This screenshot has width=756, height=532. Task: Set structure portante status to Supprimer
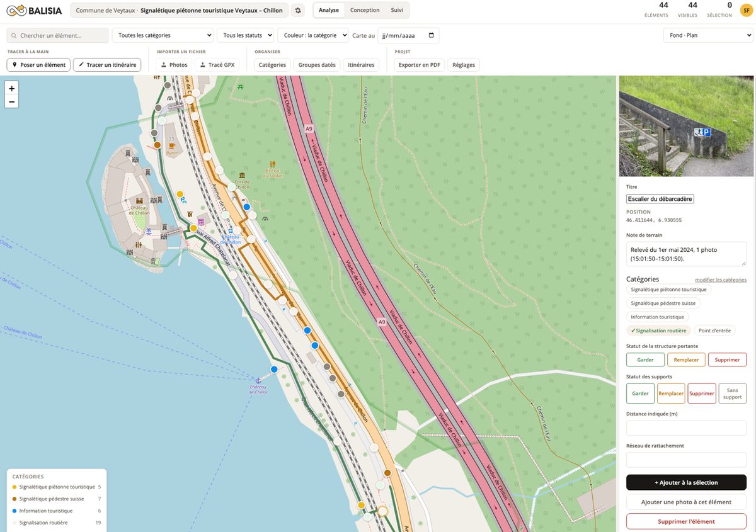(x=727, y=359)
